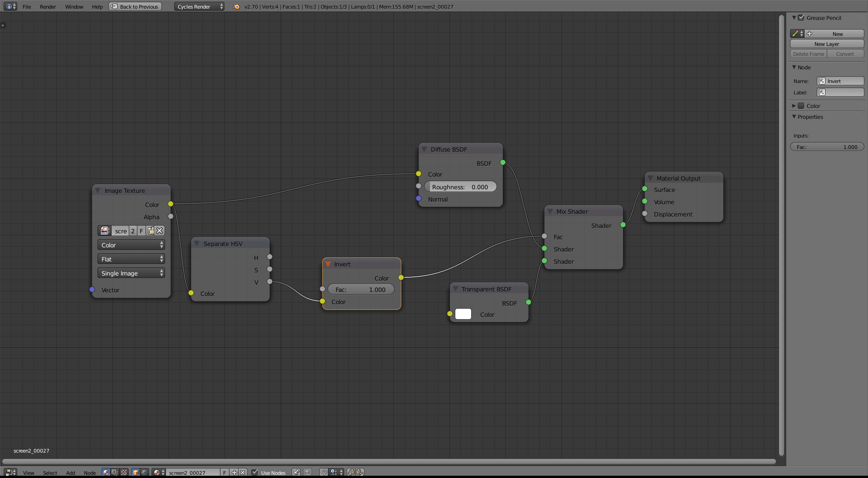Image resolution: width=868 pixels, height=478 pixels.
Task: Pin the node tree with the pin icon
Action: (296, 473)
